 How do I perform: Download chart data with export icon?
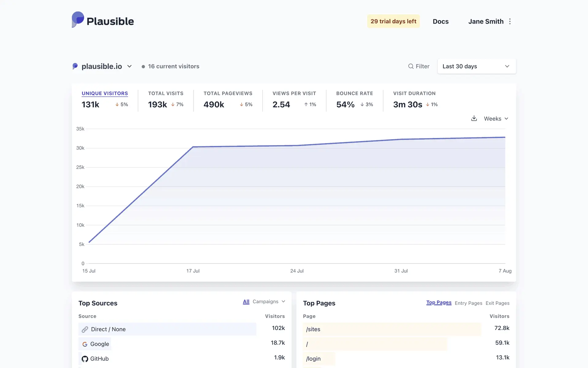tap(474, 118)
